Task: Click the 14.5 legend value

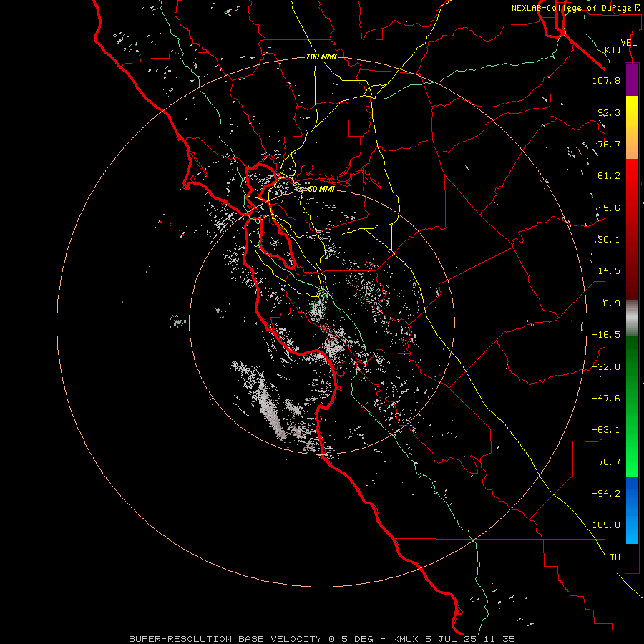Action: pyautogui.click(x=609, y=271)
